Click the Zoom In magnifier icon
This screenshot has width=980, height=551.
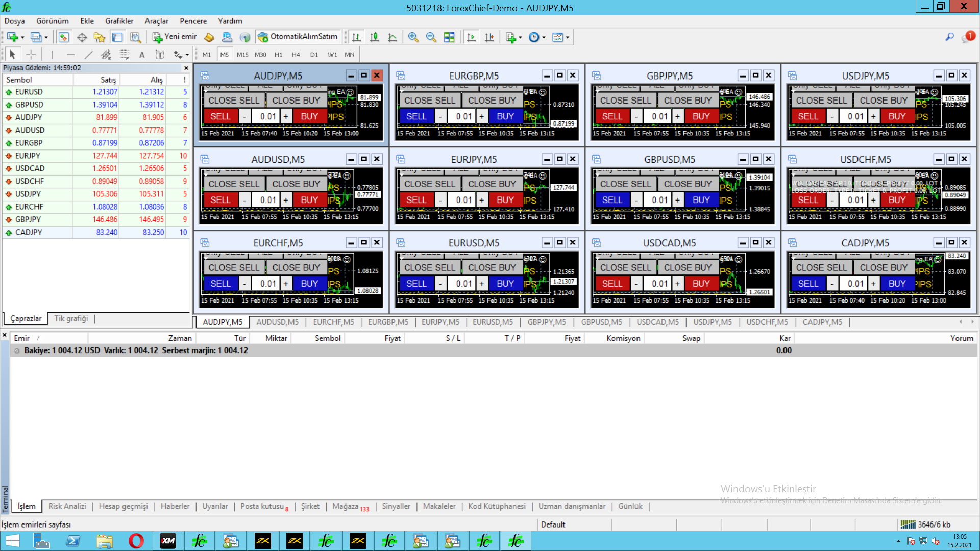pyautogui.click(x=413, y=37)
